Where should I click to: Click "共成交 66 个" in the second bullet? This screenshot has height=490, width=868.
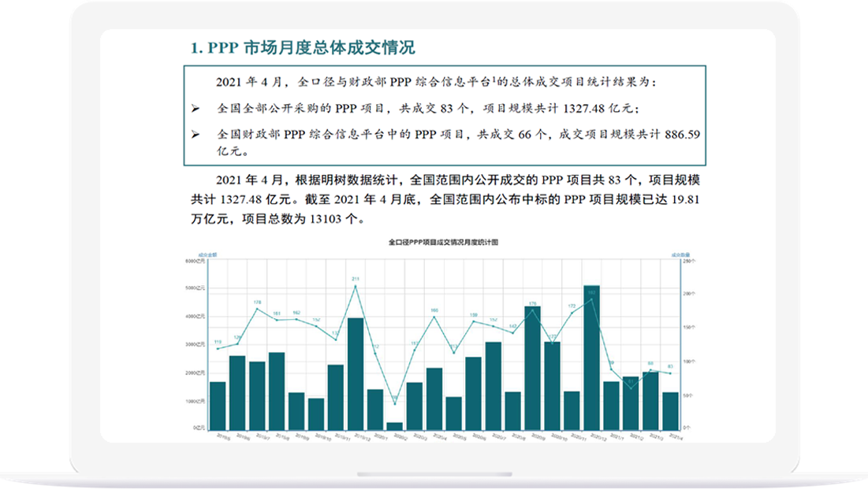click(512, 135)
